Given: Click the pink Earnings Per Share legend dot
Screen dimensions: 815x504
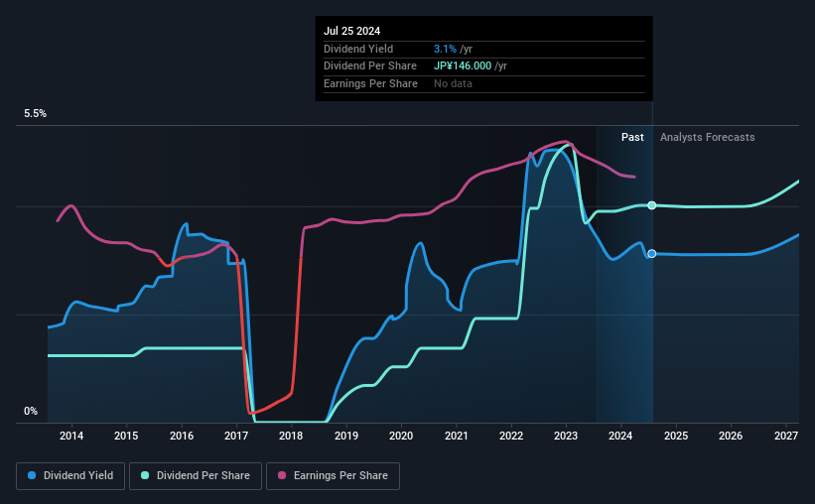Looking at the screenshot, I should (x=282, y=475).
